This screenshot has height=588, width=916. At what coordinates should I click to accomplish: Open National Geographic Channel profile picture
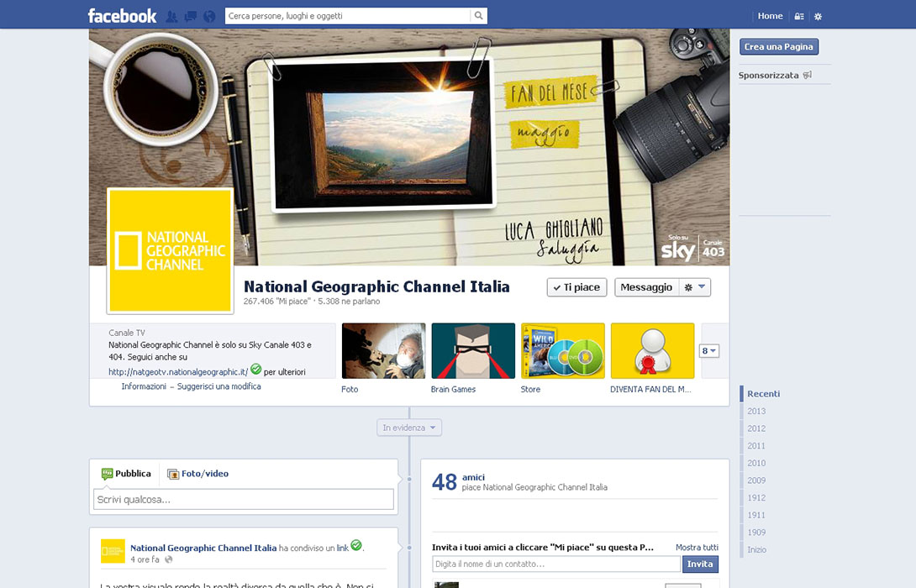[170, 250]
